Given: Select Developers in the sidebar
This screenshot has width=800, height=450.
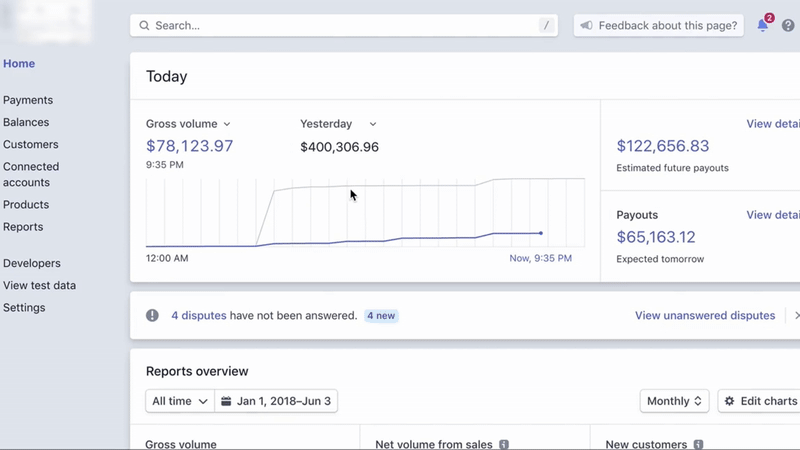Looking at the screenshot, I should pos(32,263).
